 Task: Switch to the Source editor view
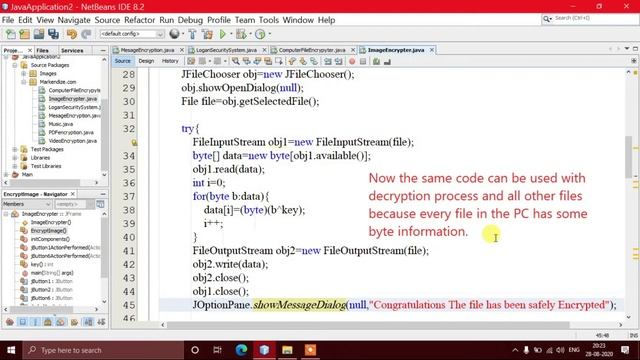click(122, 61)
